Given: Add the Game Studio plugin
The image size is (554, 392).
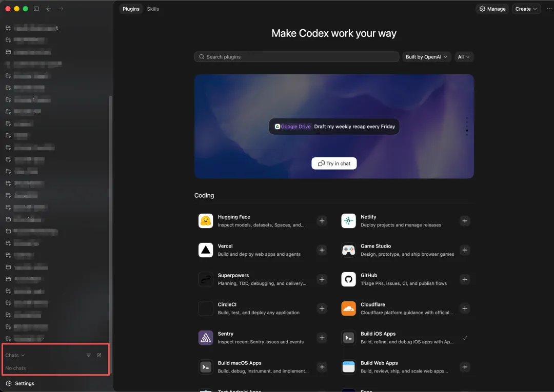Looking at the screenshot, I should pos(465,250).
